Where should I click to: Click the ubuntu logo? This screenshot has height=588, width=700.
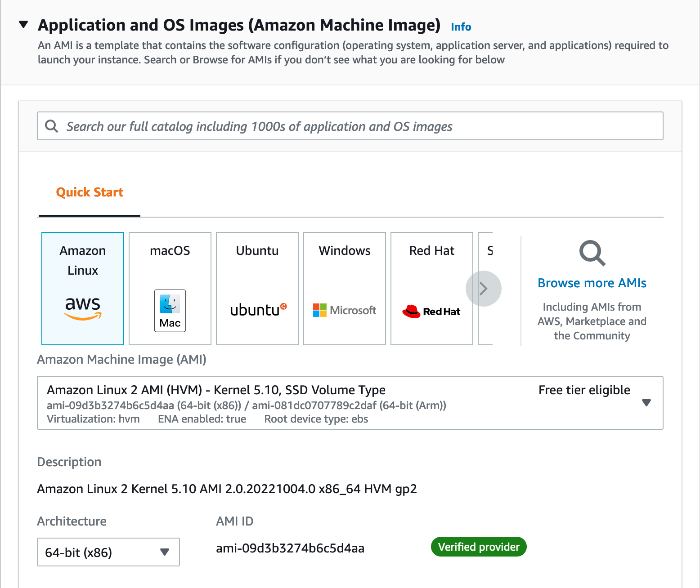tap(258, 310)
